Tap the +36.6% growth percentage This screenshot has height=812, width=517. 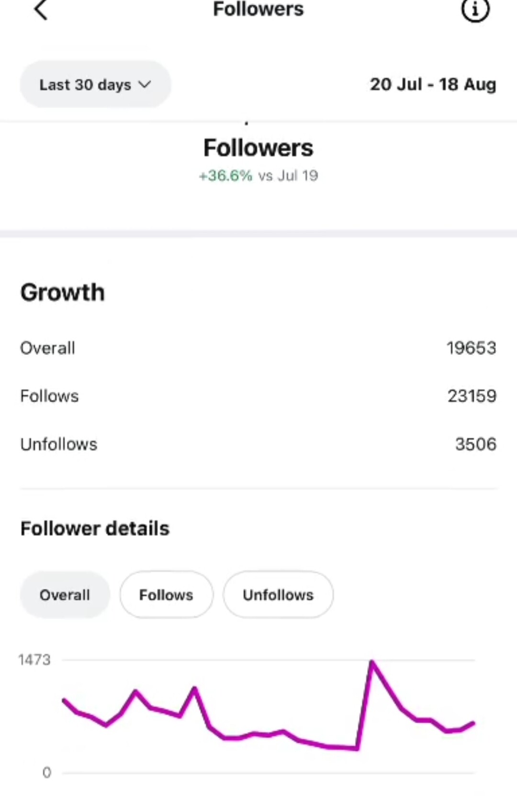coord(225,176)
